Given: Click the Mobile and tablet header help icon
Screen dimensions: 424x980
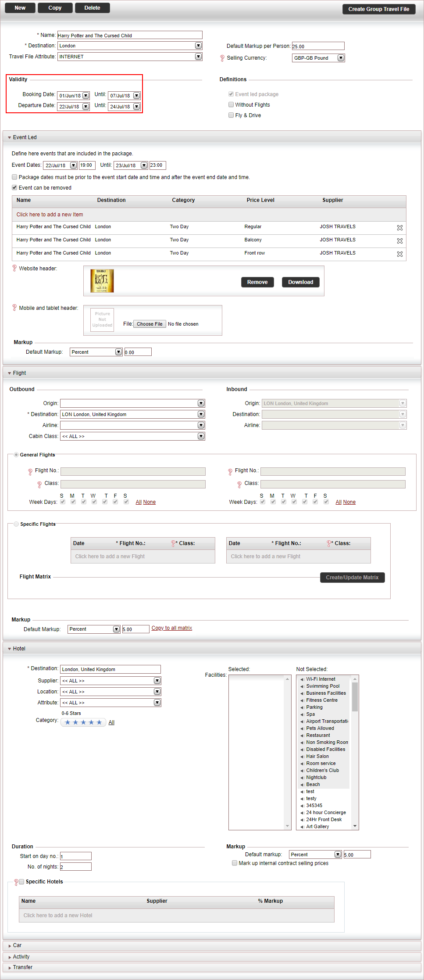Looking at the screenshot, I should coord(14,308).
